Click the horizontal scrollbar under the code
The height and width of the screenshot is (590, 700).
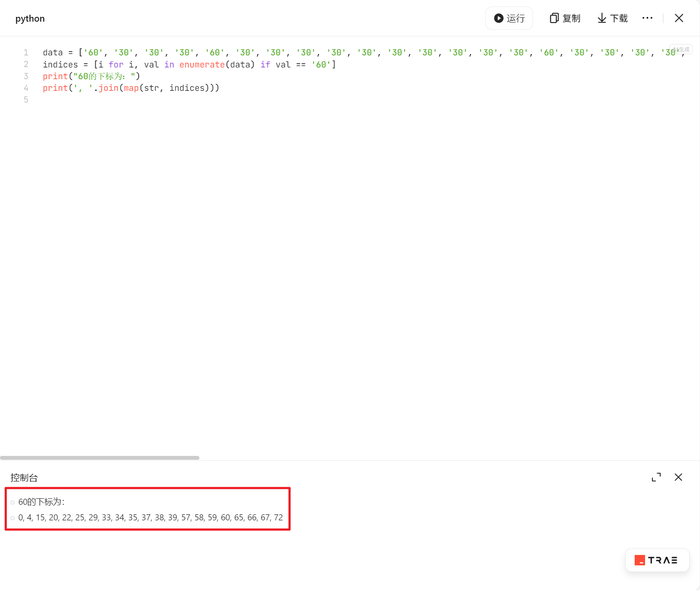click(x=100, y=458)
